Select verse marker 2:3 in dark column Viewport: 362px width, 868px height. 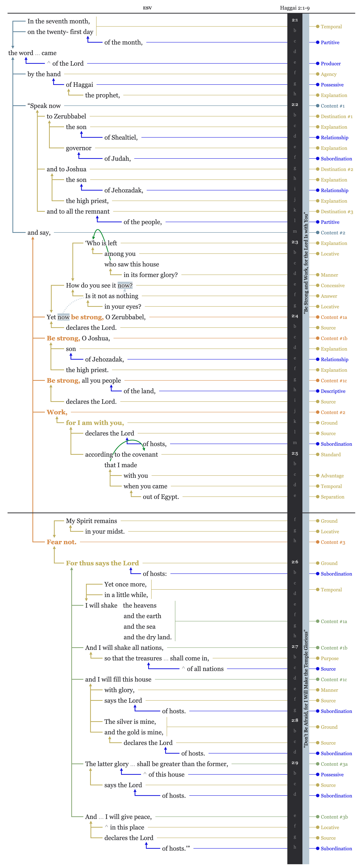[x=295, y=242]
